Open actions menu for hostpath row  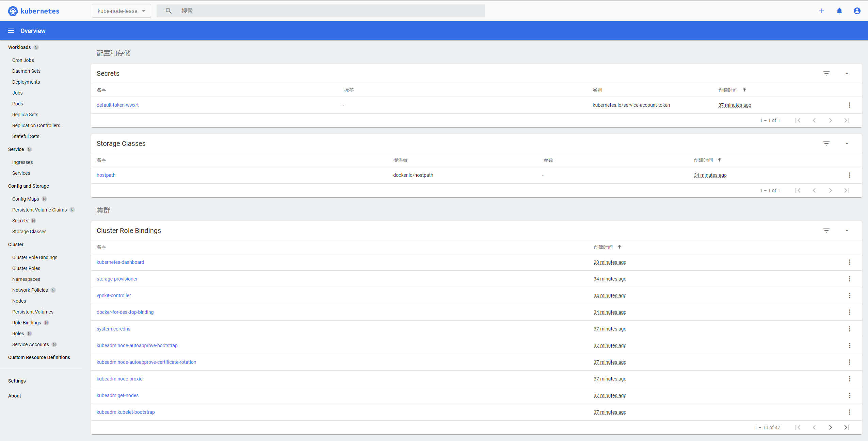849,175
